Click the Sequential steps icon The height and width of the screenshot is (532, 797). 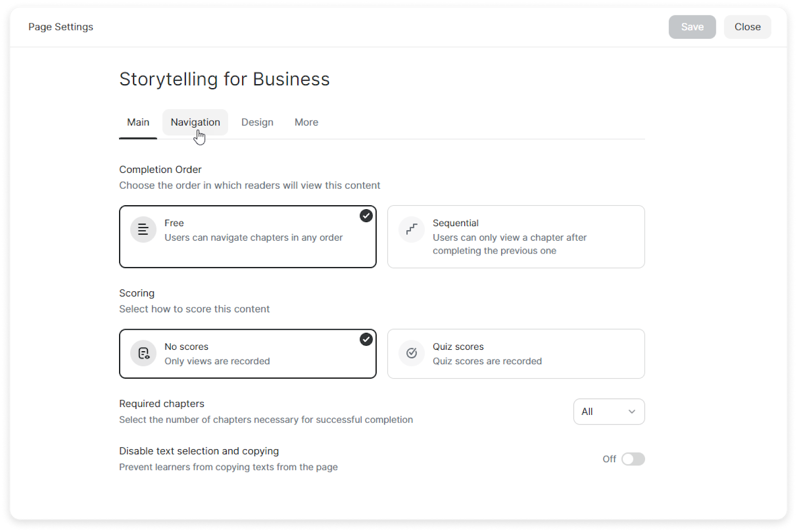tap(411, 230)
